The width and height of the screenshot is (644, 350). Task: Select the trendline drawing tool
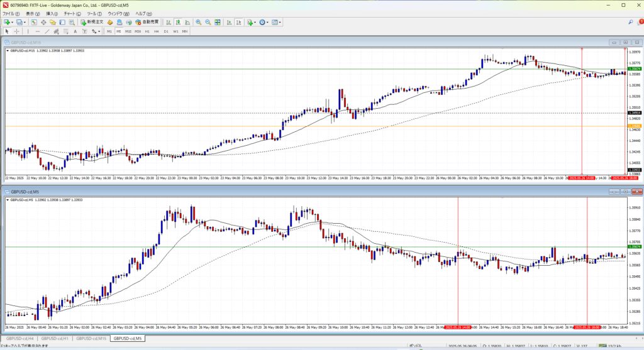pos(48,31)
